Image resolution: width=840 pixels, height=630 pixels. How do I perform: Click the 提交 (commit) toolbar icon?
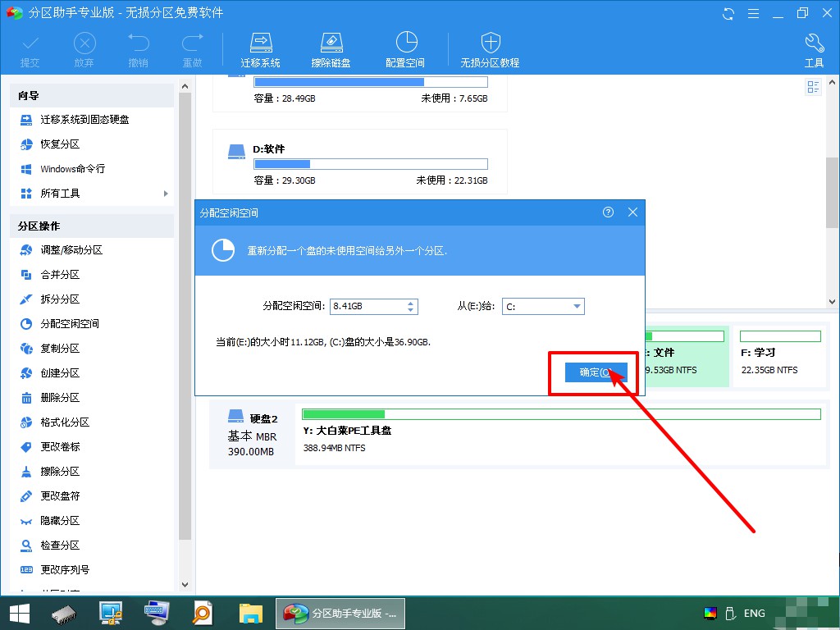(30, 50)
